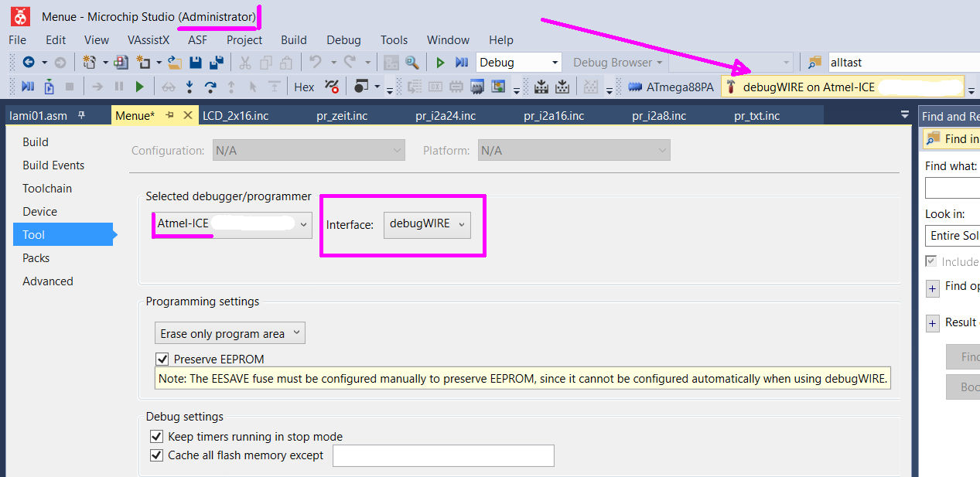This screenshot has height=477, width=980.
Task: Open the Atmel-ICE debugger selection dropdown
Action: (232, 224)
